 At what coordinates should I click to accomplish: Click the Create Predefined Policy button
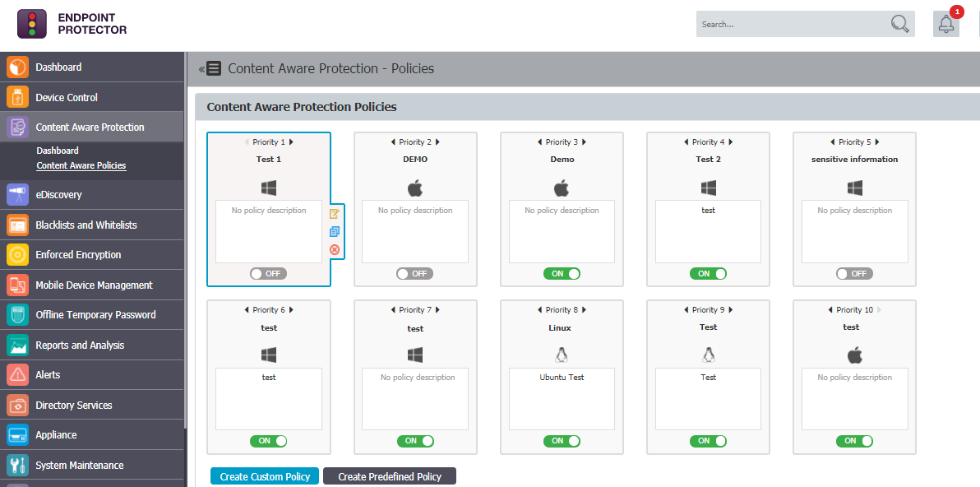tap(389, 476)
